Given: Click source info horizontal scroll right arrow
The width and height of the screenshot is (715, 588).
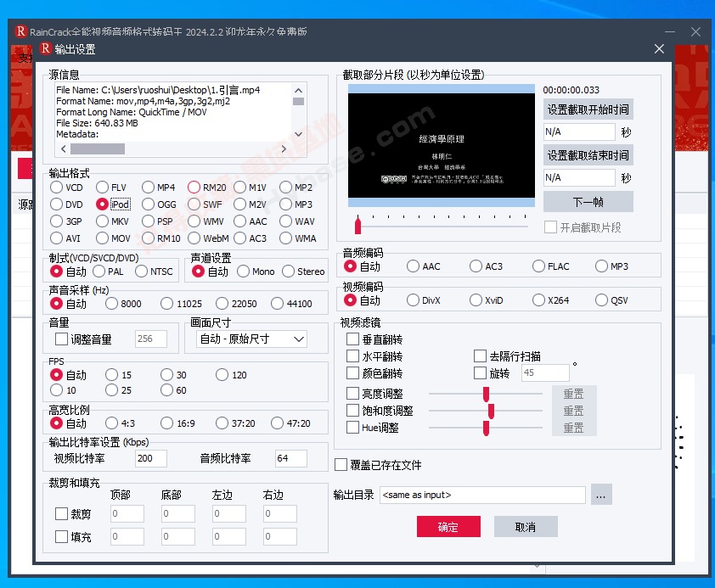Looking at the screenshot, I should click(284, 148).
